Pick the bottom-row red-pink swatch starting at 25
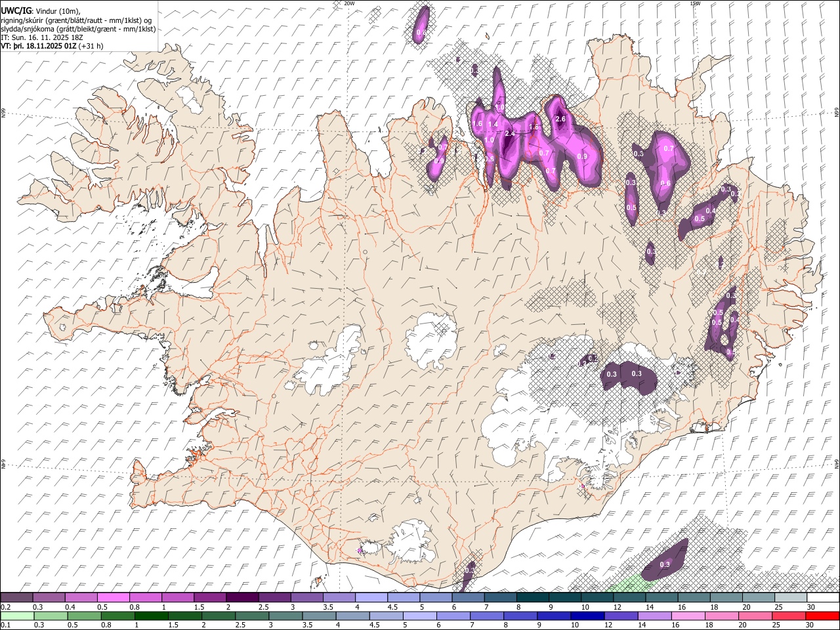The height and width of the screenshot is (630, 840). [x=789, y=616]
